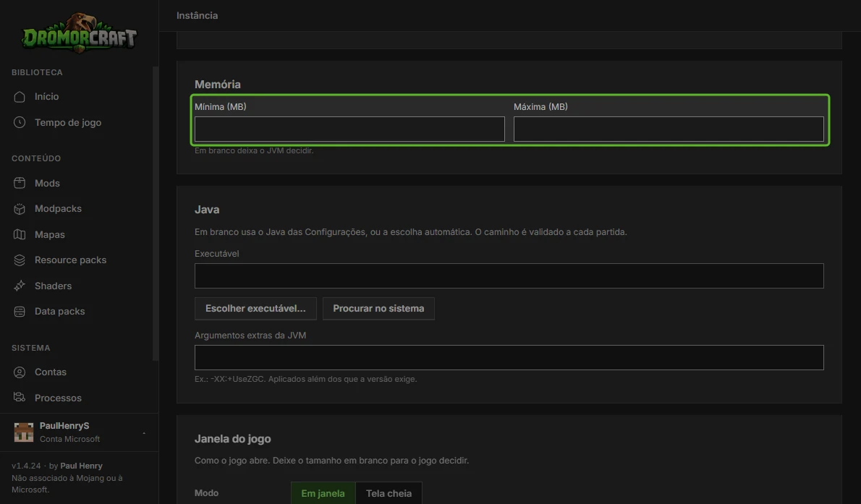861x504 pixels.
Task: Click the Data packs icon
Action: point(20,311)
